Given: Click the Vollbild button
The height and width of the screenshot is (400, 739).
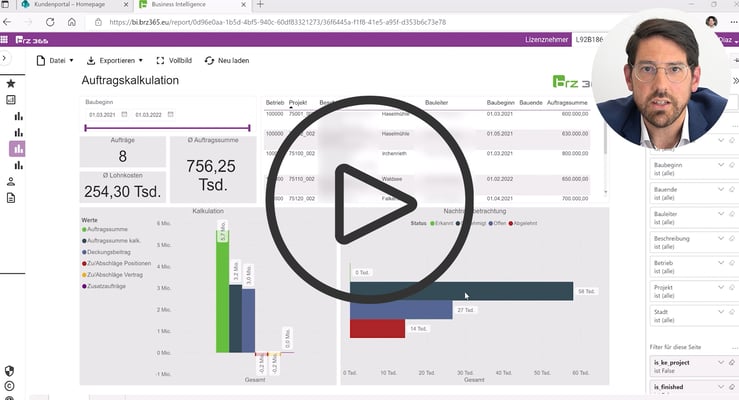Looking at the screenshot, I should [x=175, y=60].
